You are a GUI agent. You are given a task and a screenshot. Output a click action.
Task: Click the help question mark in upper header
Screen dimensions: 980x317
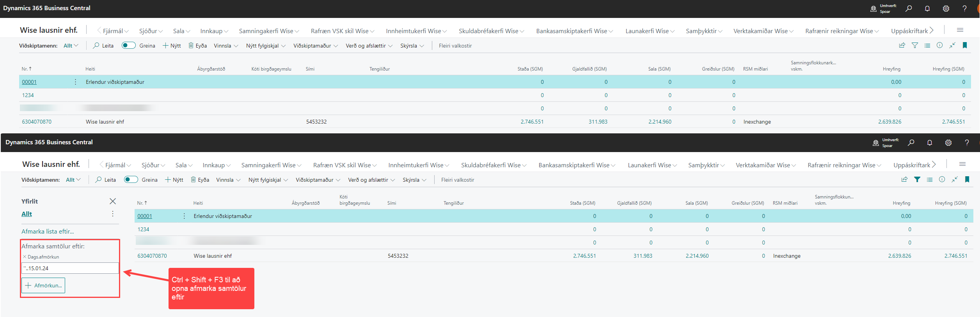point(964,8)
